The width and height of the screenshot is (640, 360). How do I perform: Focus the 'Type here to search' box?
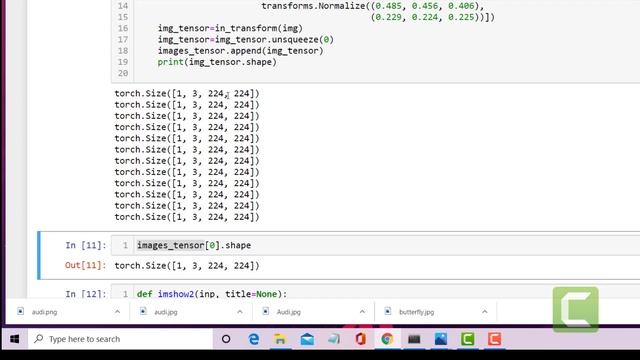coord(120,339)
